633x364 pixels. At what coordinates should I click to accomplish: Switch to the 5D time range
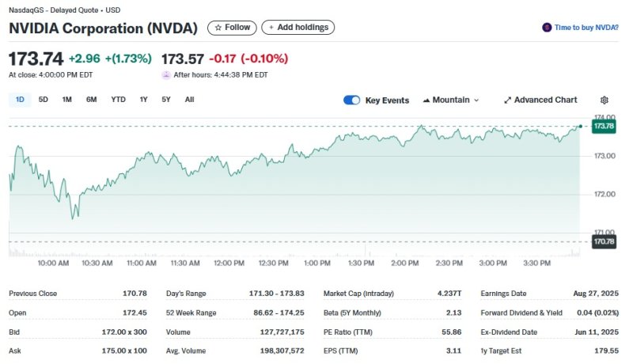pyautogui.click(x=44, y=100)
